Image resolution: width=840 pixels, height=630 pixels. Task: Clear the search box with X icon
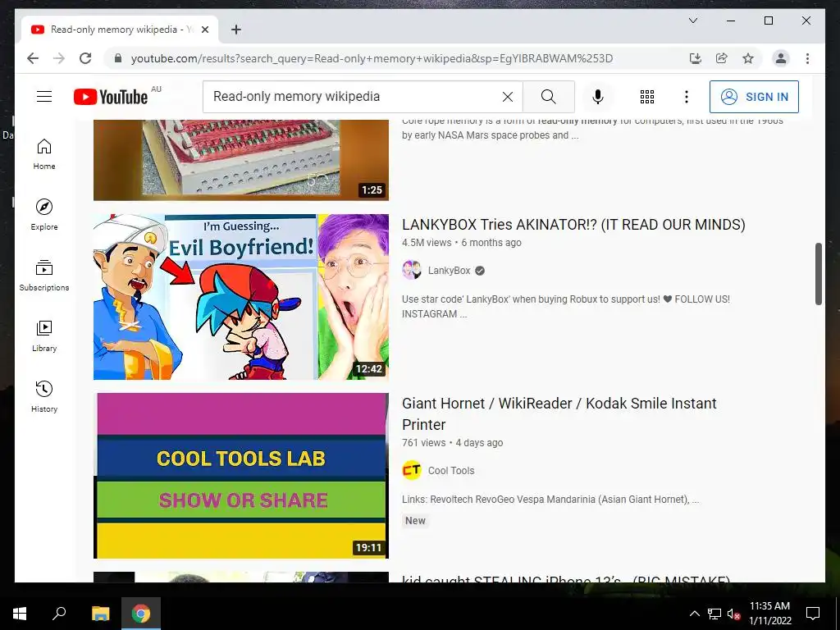(x=507, y=97)
